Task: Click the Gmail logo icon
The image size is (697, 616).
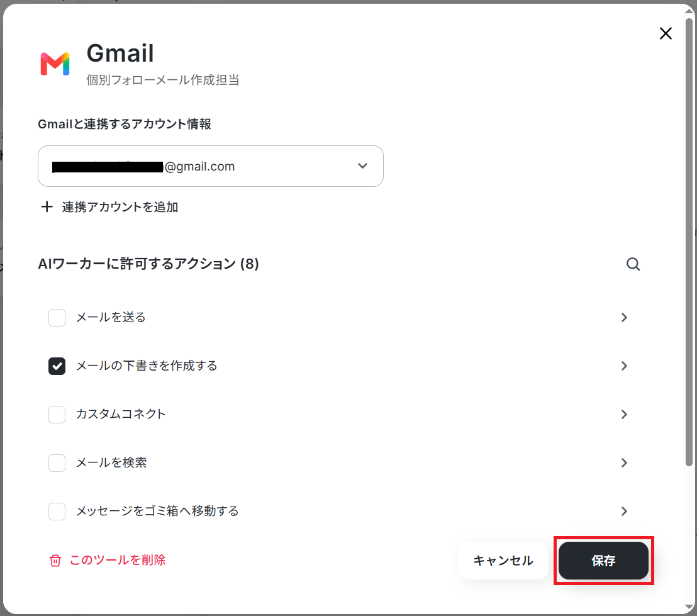Action: 55,64
